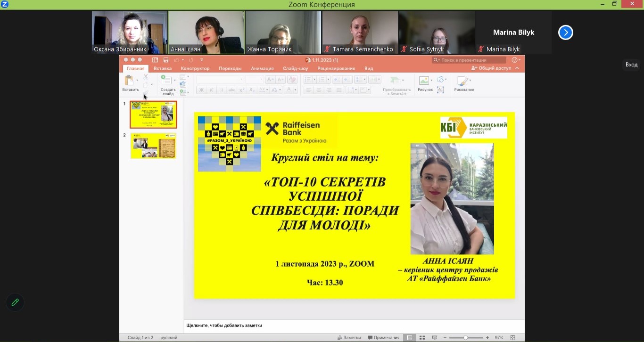
Task: Open the Слайд-шоу ribbon tab
Action: click(296, 68)
